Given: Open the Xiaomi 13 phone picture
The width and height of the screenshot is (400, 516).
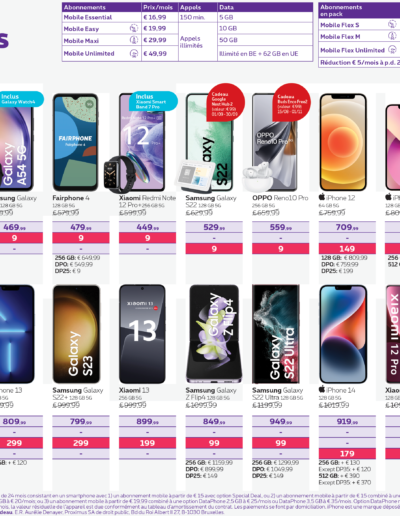Looking at the screenshot, I should point(142,334).
